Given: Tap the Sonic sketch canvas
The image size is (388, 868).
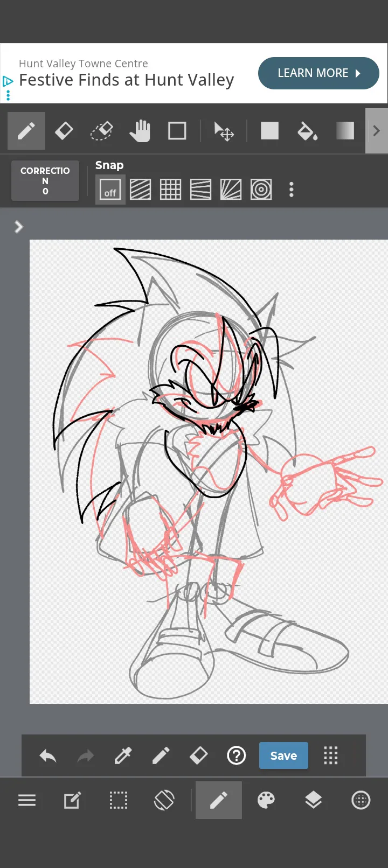Looking at the screenshot, I should [x=209, y=472].
